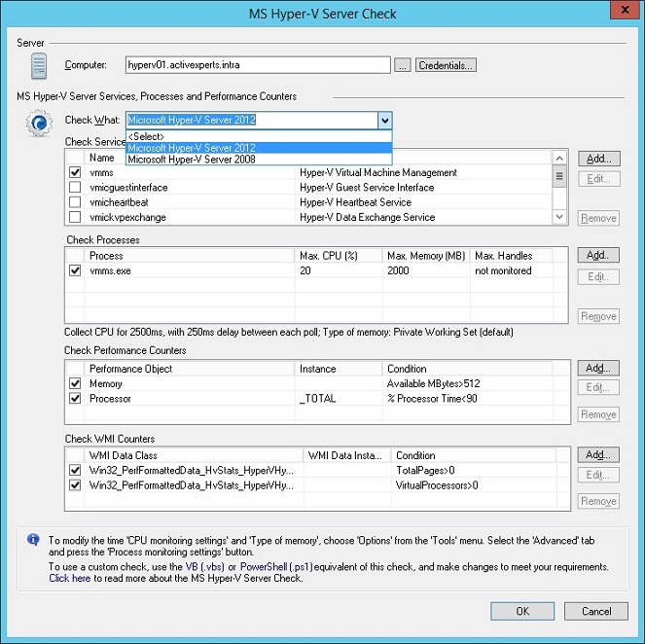The height and width of the screenshot is (644, 645).
Task: Select the Max. CPU (%) column header
Action: (x=339, y=256)
